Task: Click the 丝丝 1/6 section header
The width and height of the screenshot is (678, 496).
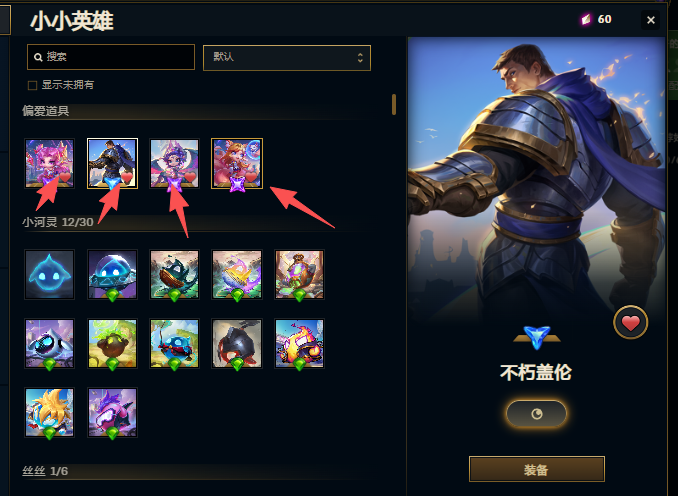Action: pos(45,471)
